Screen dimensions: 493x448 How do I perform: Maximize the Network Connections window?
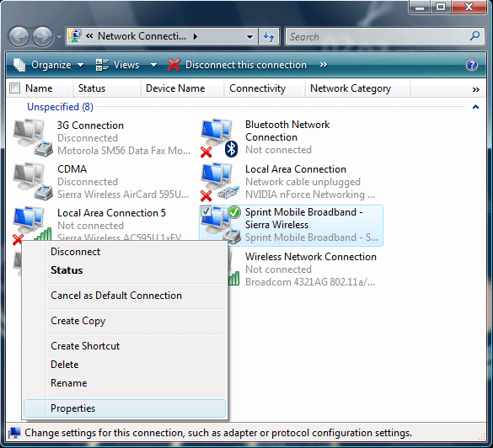point(441,8)
